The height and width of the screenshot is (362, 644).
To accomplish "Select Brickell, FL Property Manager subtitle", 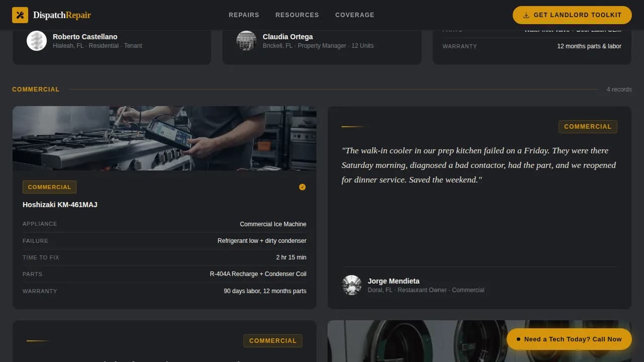I will (x=318, y=46).
